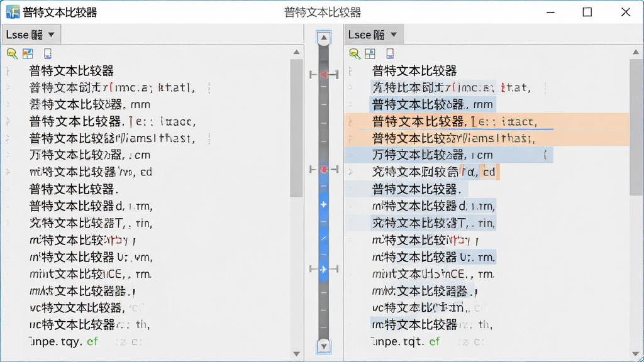Click the magnifier search icon in left pane
The image size is (644, 362).
12,54
